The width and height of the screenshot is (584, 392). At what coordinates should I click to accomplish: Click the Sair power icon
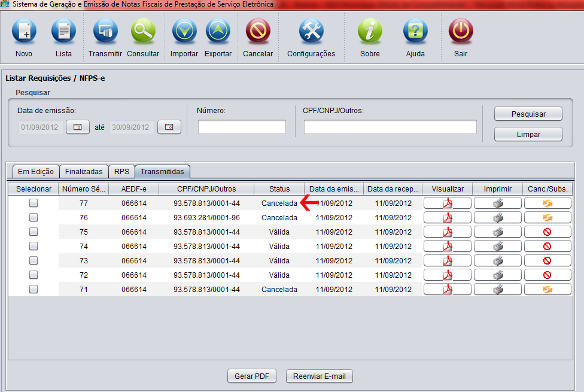(x=461, y=31)
